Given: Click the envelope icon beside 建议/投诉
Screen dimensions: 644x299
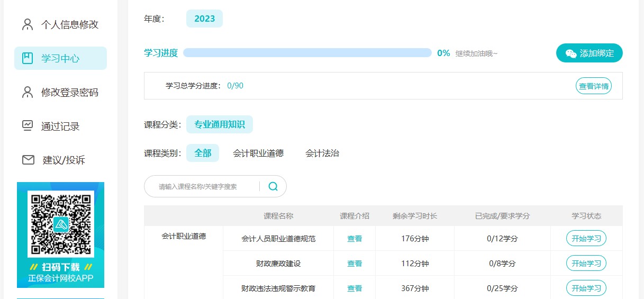Looking at the screenshot, I should pyautogui.click(x=28, y=160).
